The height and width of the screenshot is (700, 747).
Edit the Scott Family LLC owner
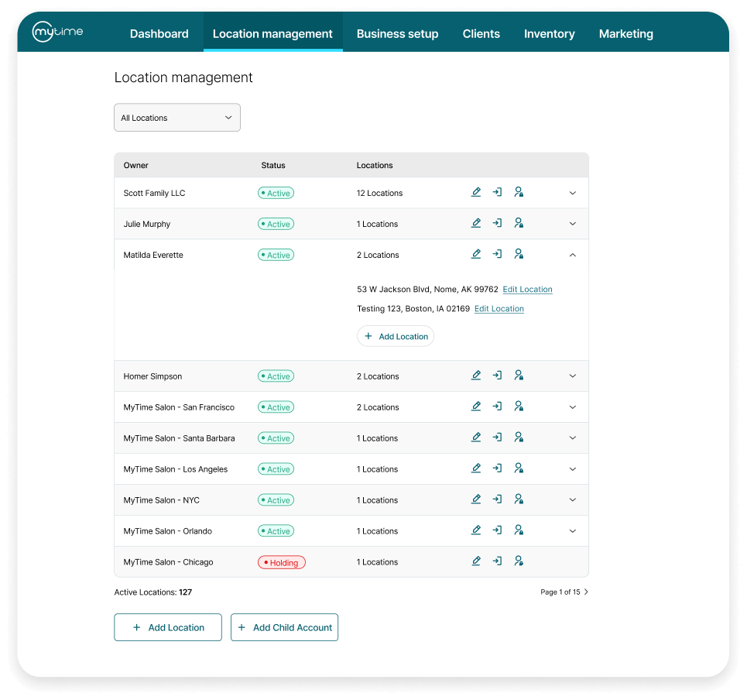point(476,192)
